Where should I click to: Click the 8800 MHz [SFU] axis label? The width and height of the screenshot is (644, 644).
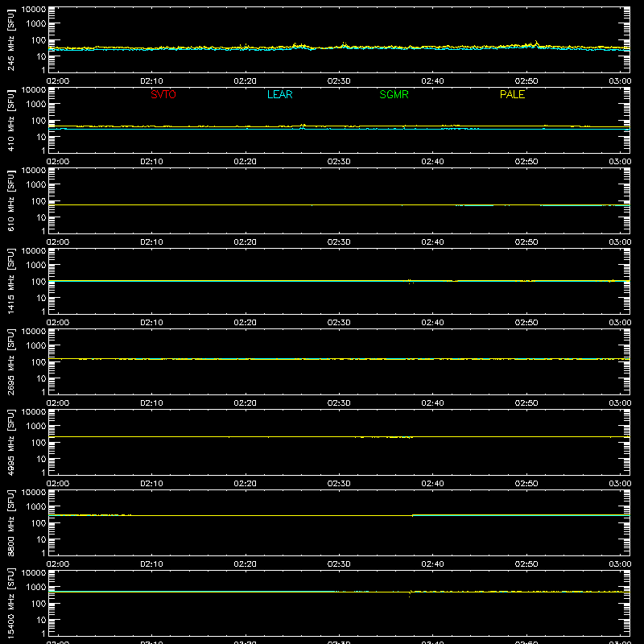(x=10, y=523)
